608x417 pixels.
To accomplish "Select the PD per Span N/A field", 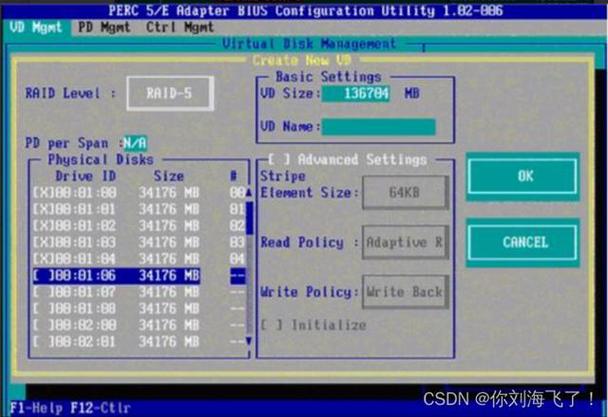I will coord(134,143).
